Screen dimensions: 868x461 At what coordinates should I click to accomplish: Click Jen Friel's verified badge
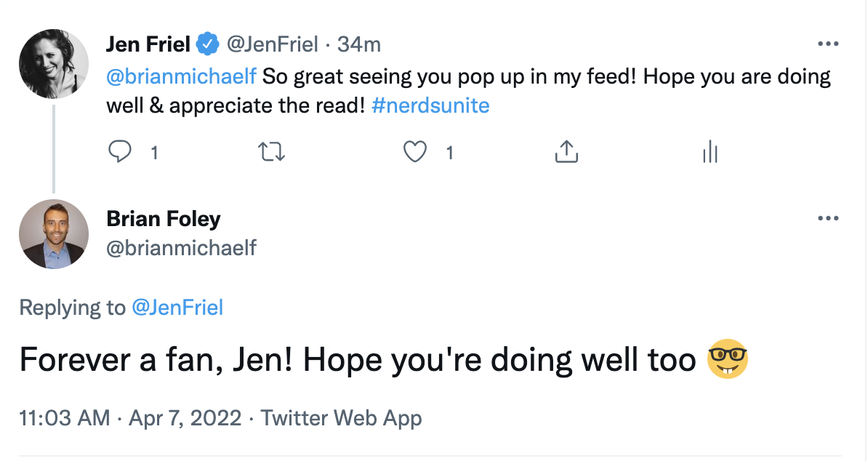pyautogui.click(x=209, y=44)
